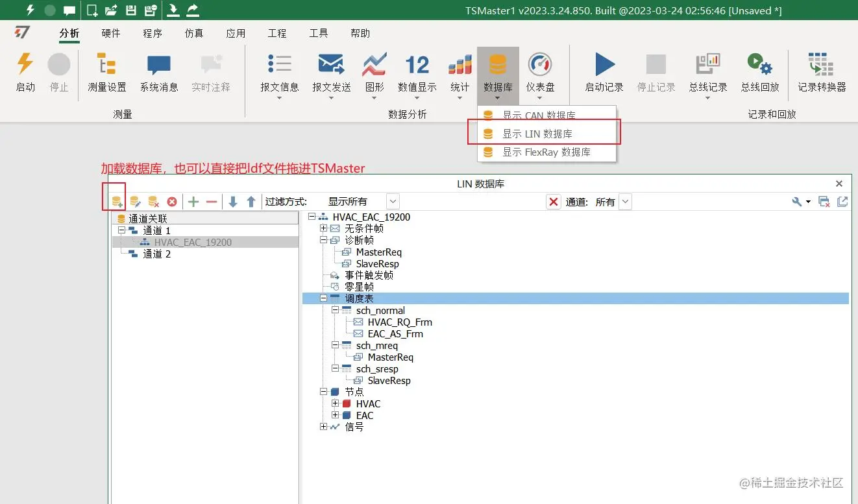Click the import download-arrow icon in title bar
858x504 pixels.
173,10
